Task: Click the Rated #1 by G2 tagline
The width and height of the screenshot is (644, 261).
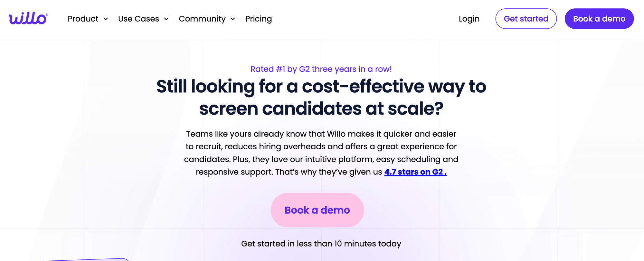Action: tap(321, 69)
